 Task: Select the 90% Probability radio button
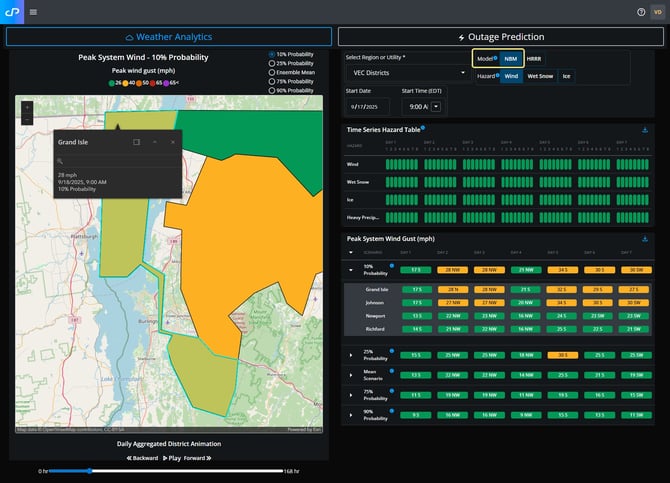click(x=272, y=90)
